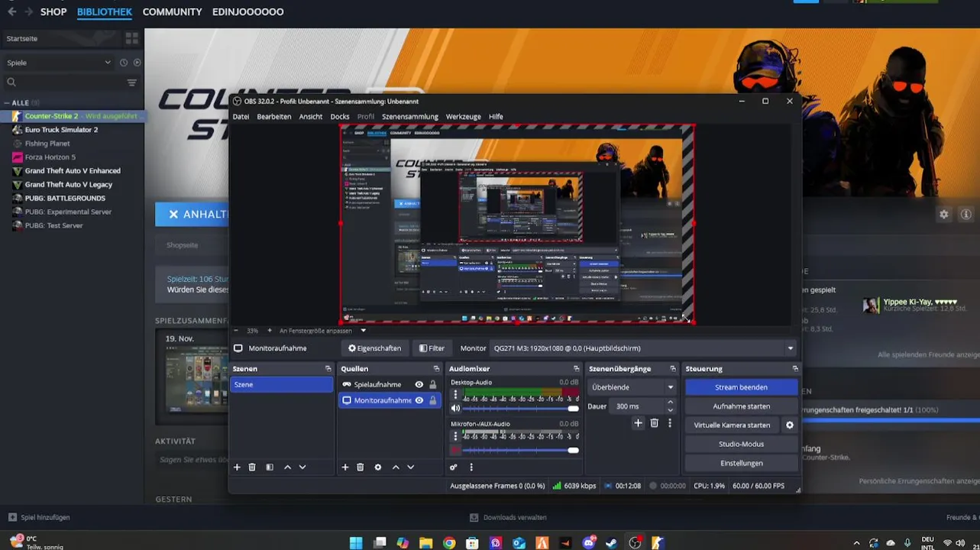This screenshot has height=550, width=980.
Task: Open Filter for selected source
Action: [x=432, y=348]
